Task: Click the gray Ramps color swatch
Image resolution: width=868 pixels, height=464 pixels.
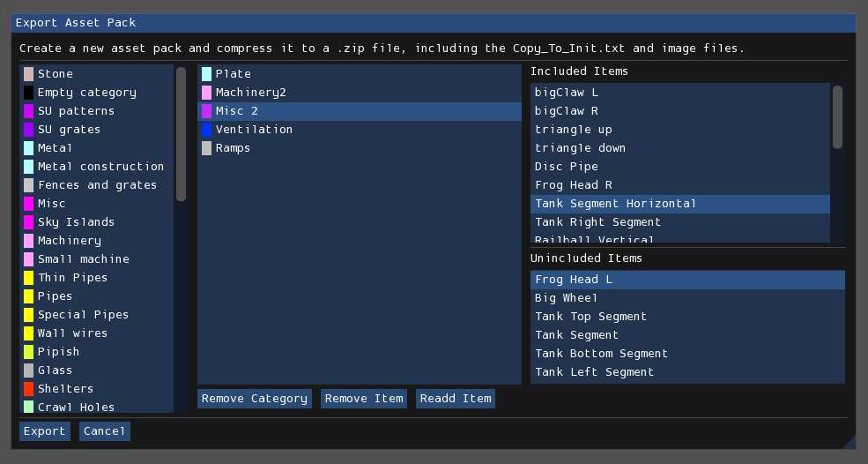Action: coord(206,148)
